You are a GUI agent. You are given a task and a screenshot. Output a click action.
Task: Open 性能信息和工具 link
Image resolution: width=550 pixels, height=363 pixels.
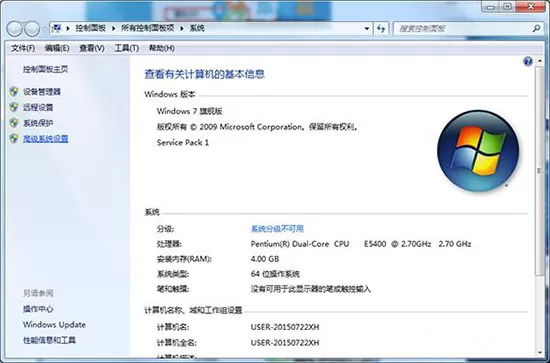click(x=49, y=340)
